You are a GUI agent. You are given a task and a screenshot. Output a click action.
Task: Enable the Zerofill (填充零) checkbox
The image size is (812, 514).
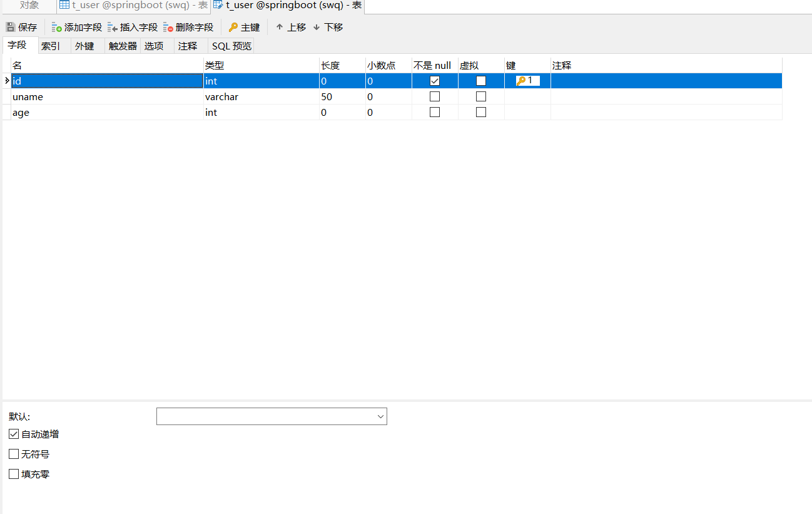point(14,474)
